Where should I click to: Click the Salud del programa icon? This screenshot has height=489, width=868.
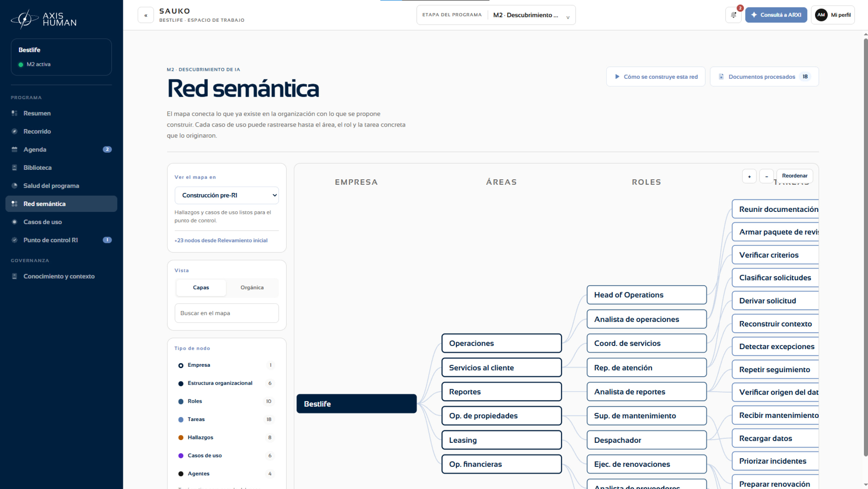tap(14, 185)
